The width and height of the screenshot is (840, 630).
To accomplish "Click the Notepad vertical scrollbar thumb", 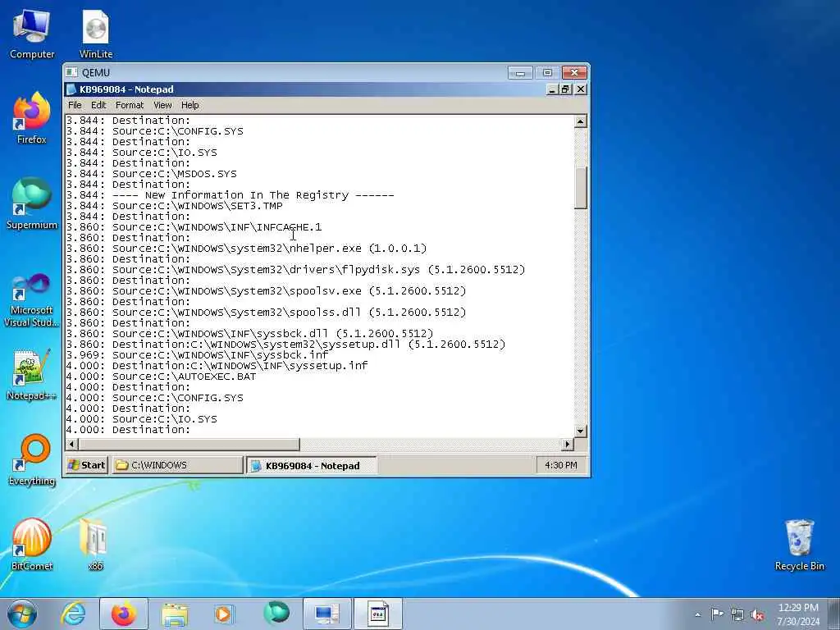I will click(x=580, y=188).
